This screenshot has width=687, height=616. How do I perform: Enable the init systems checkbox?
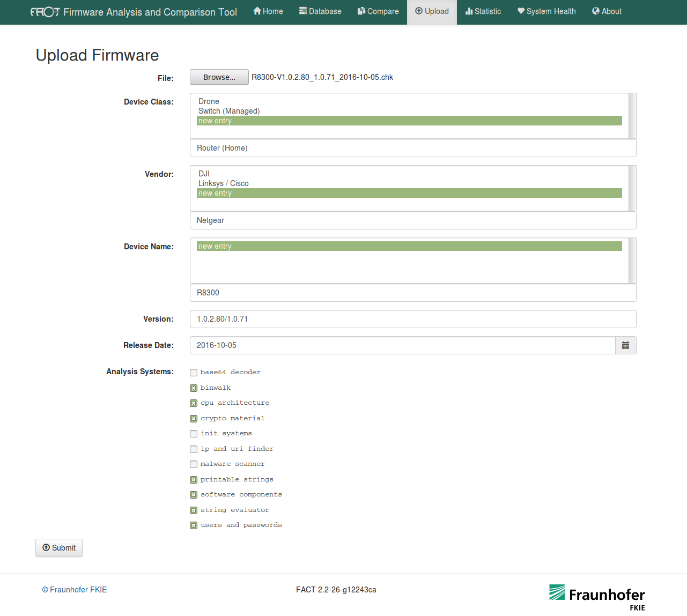pyautogui.click(x=194, y=434)
